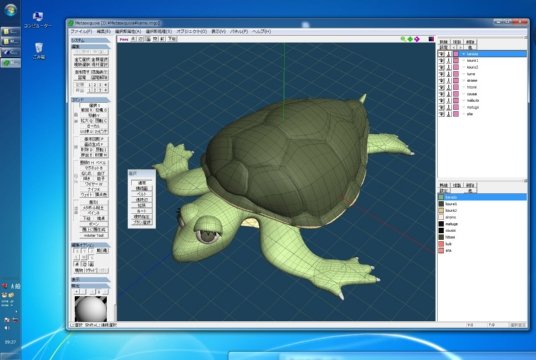Image resolution: width=536 pixels, height=360 pixels.
Task: Pick ブラシ選択 in the selection options panel
Action: [142, 223]
